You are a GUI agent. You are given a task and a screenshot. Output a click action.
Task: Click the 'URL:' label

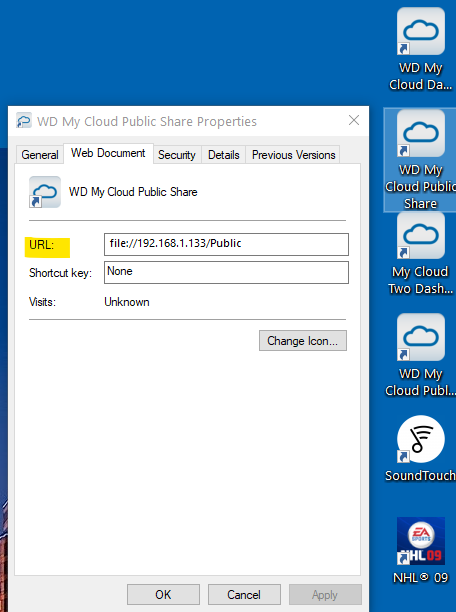pos(41,245)
